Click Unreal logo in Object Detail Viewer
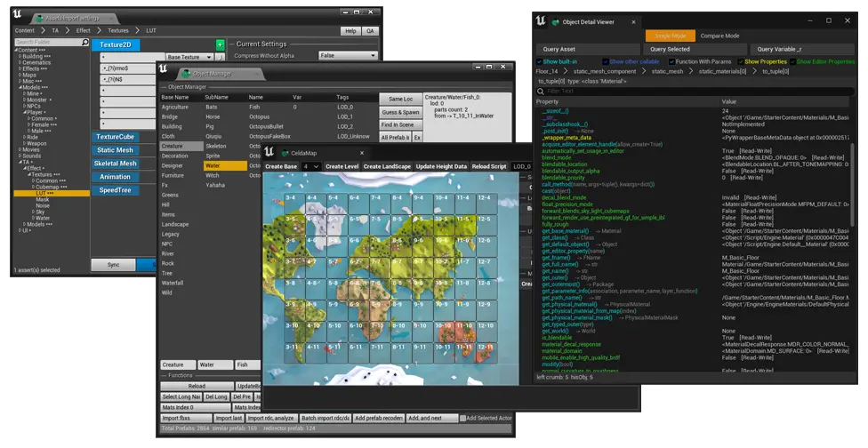This screenshot has height=448, width=868. click(540, 20)
